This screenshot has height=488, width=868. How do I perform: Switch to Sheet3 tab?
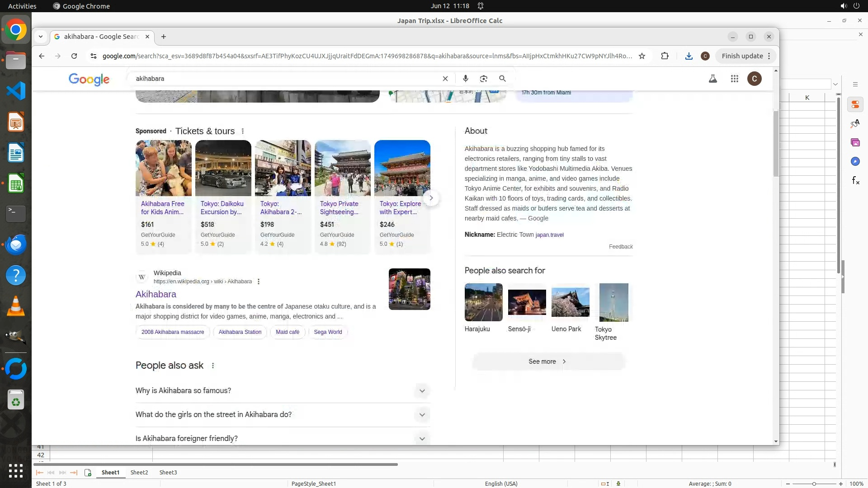[x=168, y=472]
